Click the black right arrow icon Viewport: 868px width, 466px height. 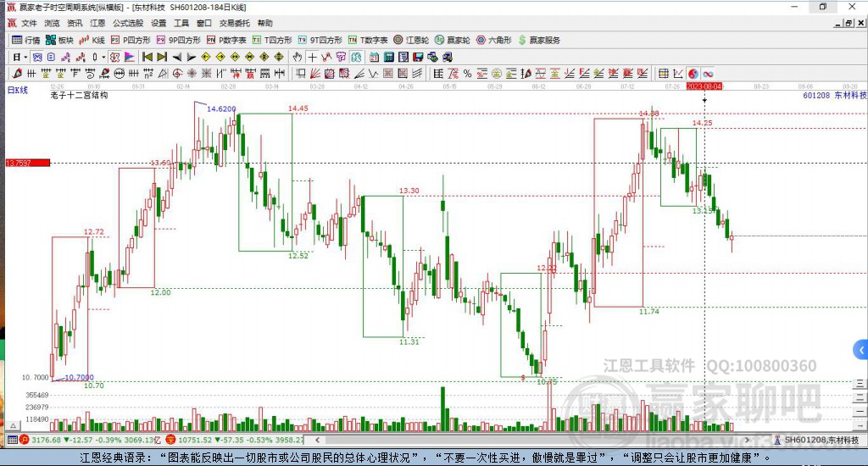click(192, 57)
